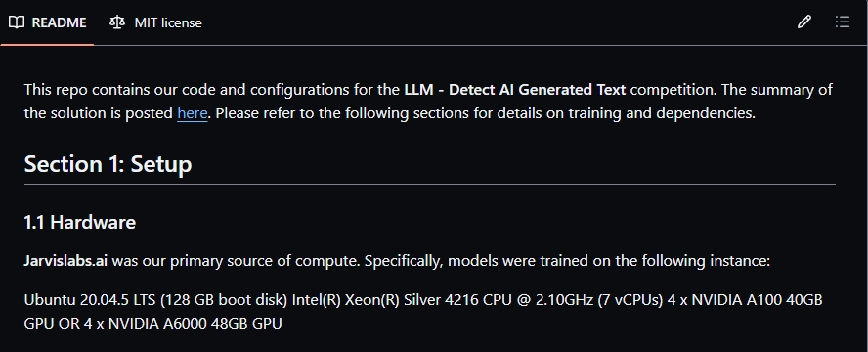Click the pencil edit file icon

803,22
